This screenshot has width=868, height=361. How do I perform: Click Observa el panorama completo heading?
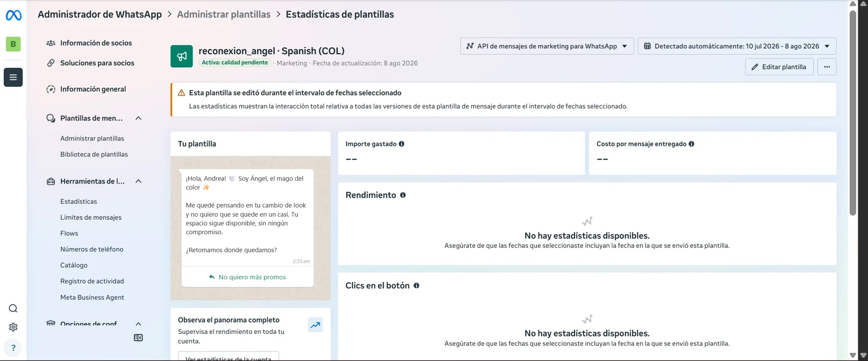tap(228, 320)
